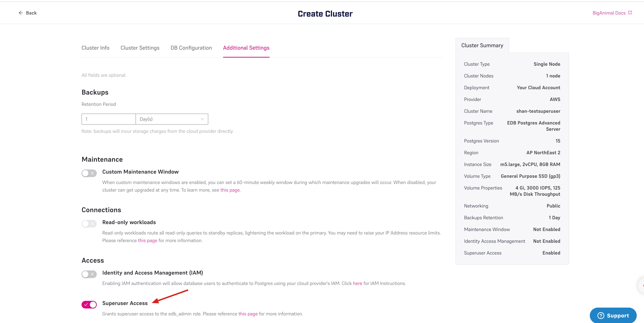Click the 'm5.large, 2vCPU, 8GB RAM' value
The image size is (644, 323).
(x=530, y=164)
